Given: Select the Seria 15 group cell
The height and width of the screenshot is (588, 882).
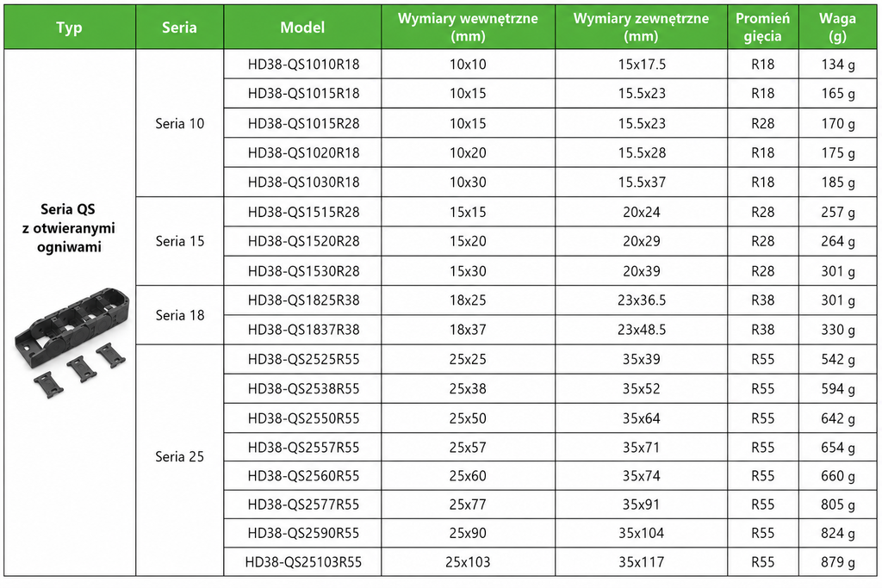Looking at the screenshot, I should click(x=180, y=241).
